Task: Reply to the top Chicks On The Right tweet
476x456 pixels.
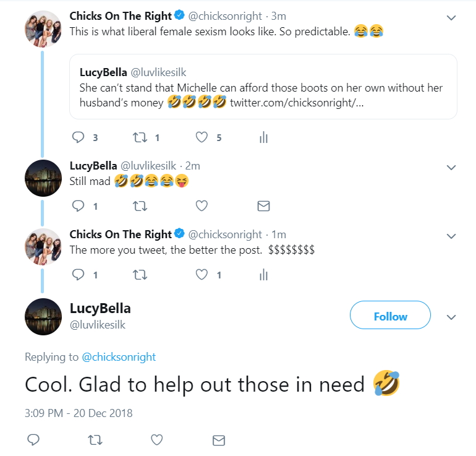Action: point(78,137)
